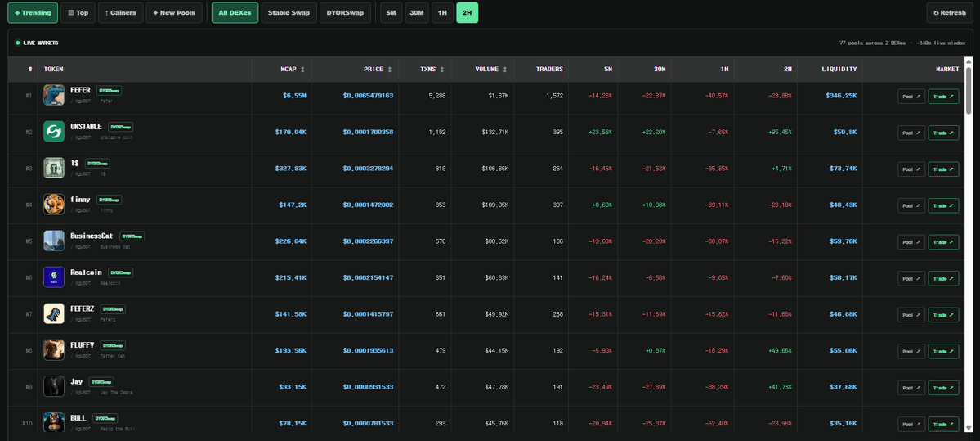The height and width of the screenshot is (441, 980).
Task: Open the Pool link for BusinessCat
Action: tap(911, 241)
